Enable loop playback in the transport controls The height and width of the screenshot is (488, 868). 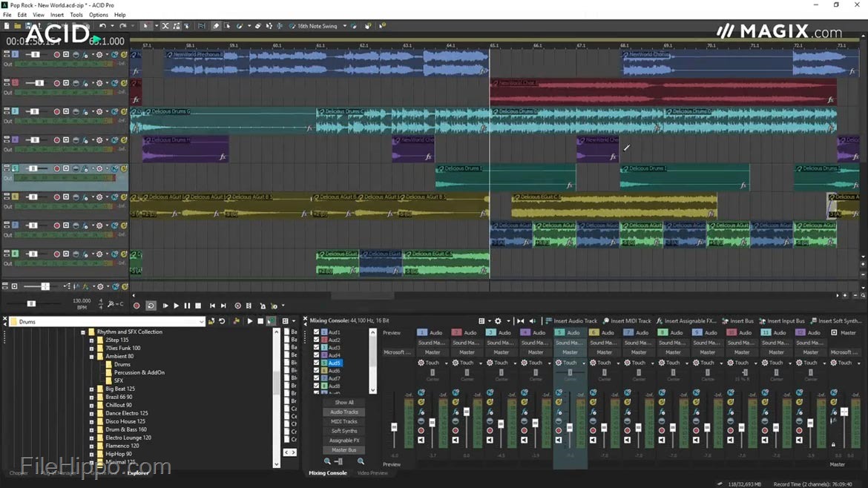pyautogui.click(x=151, y=306)
